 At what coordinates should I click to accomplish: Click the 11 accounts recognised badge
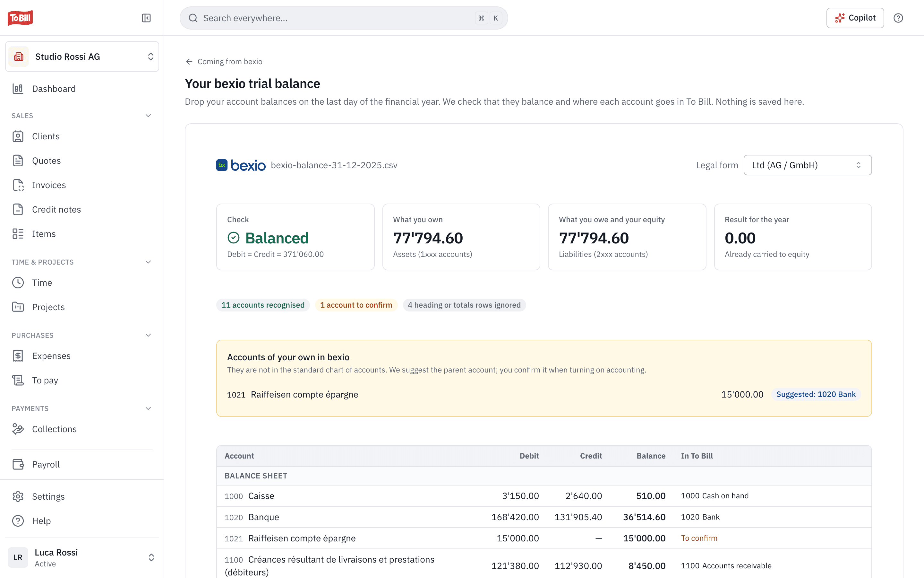263,305
